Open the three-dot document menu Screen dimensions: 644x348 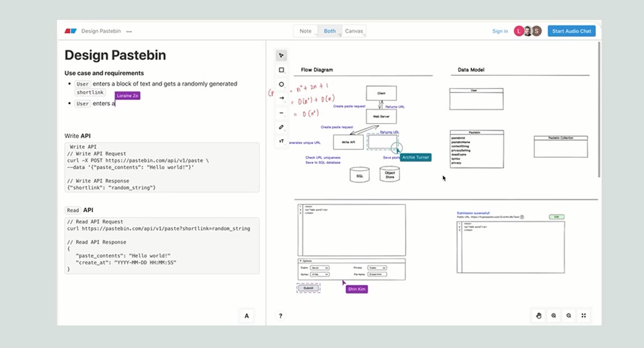pyautogui.click(x=129, y=31)
